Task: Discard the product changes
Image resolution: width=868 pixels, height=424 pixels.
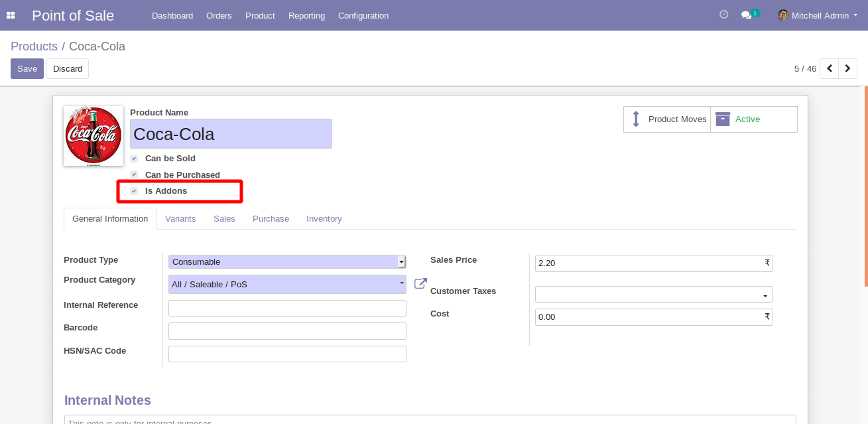Action: click(68, 69)
